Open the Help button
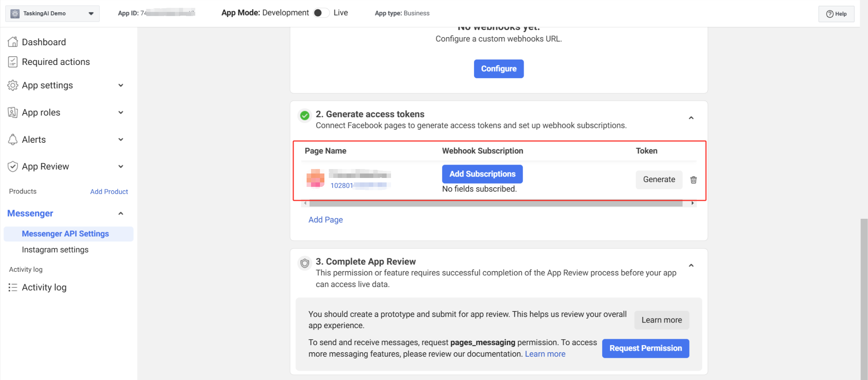 coord(836,14)
